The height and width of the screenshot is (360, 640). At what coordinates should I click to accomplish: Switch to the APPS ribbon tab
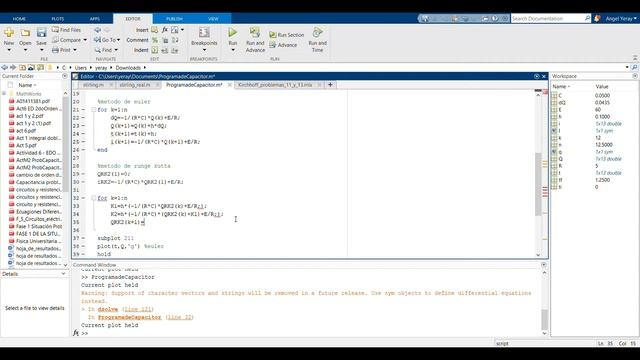95,19
